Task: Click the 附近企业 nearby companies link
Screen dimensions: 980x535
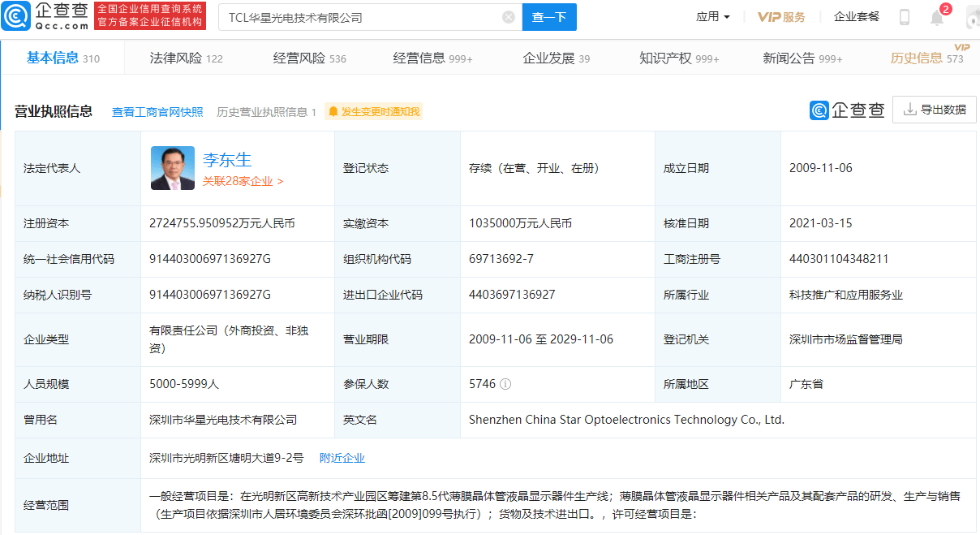Action: coord(342,458)
